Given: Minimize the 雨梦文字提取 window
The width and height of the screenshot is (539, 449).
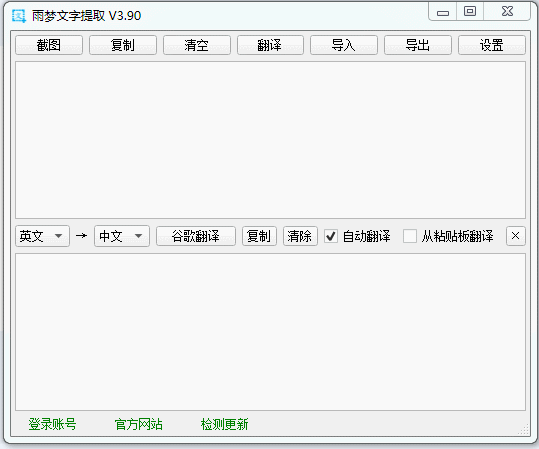Looking at the screenshot, I should (443, 13).
